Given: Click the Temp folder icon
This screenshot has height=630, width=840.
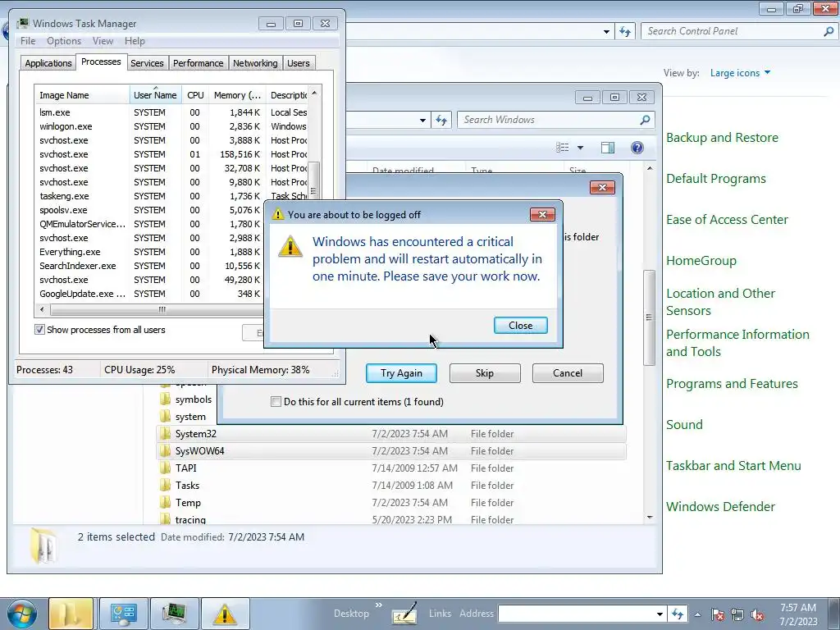Looking at the screenshot, I should [166, 503].
